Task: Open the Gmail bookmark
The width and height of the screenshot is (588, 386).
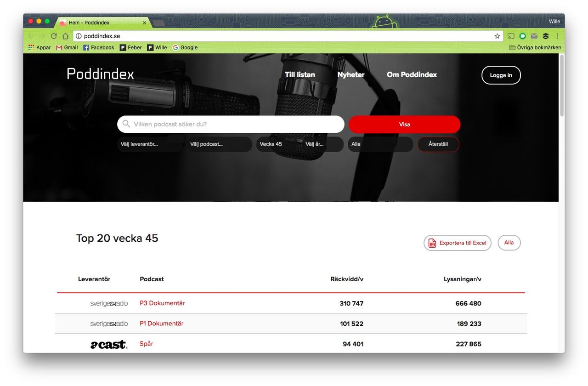Action: point(67,47)
